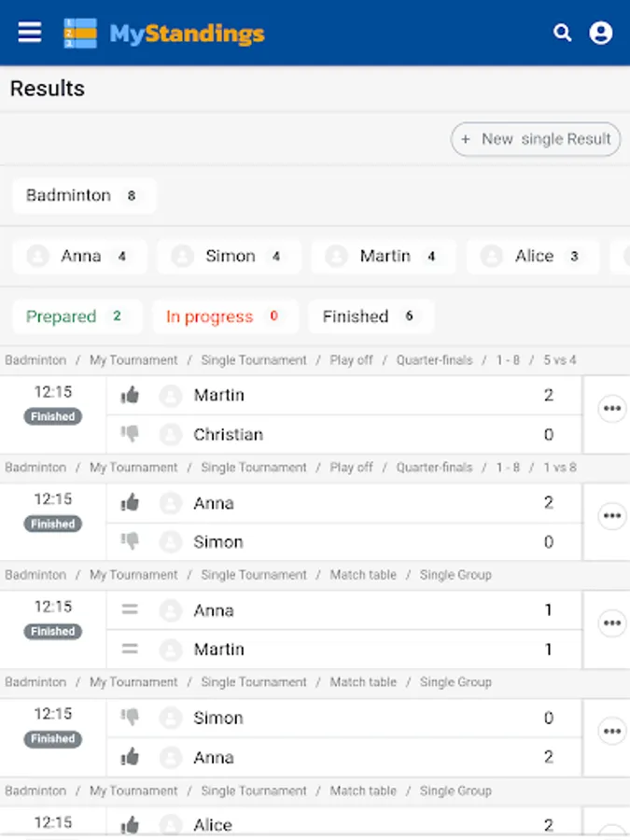This screenshot has height=840, width=630.
Task: Toggle the Prepared status filter
Action: click(77, 316)
